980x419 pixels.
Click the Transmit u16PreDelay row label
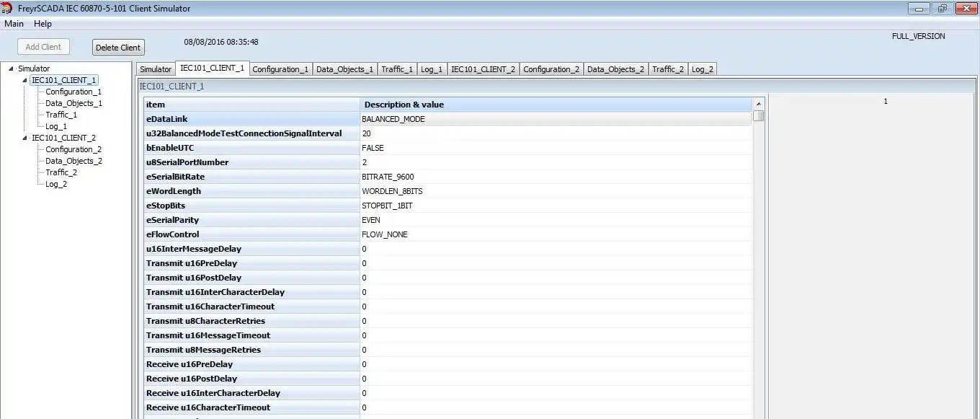click(x=251, y=263)
